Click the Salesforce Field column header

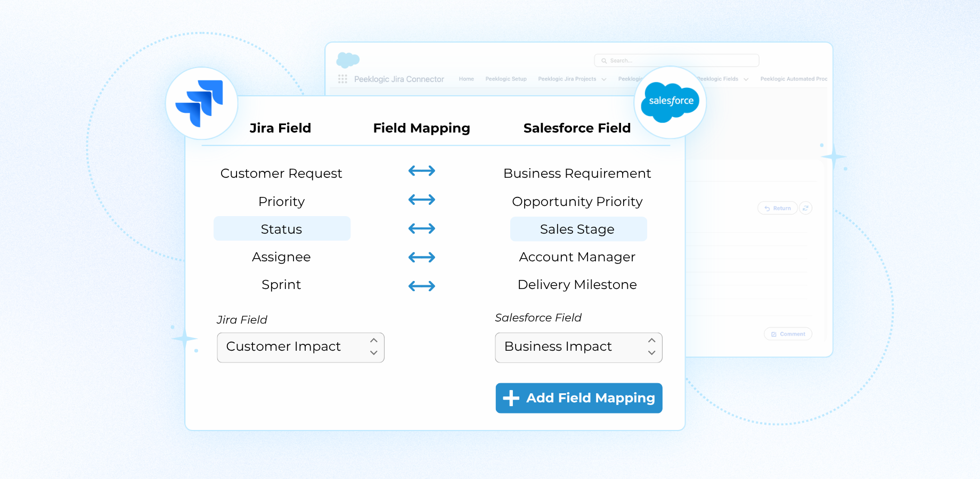(577, 128)
